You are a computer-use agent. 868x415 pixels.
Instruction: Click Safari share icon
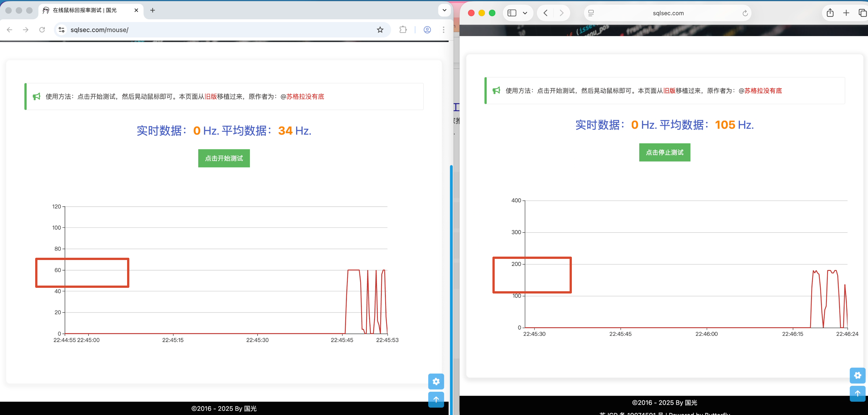coord(830,13)
